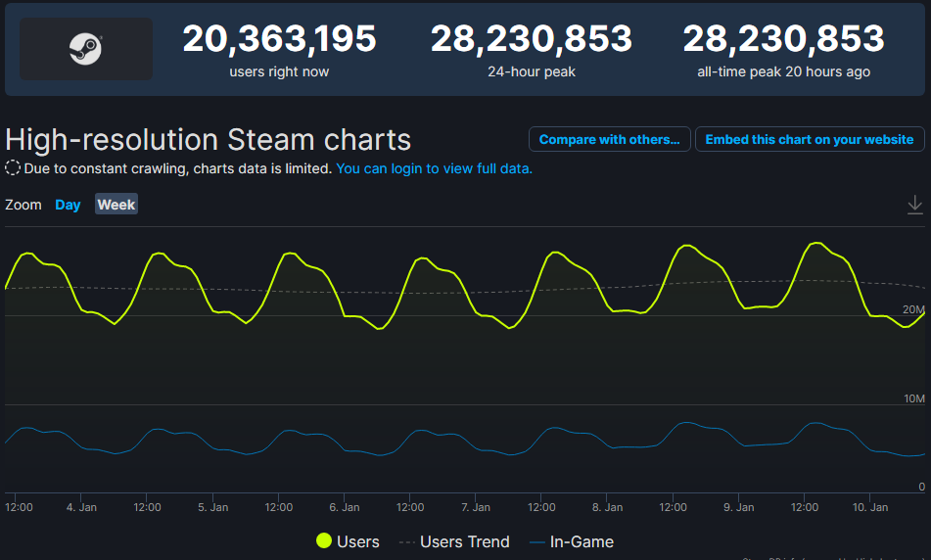Viewport: 931px width, 560px height.
Task: Click the all-time peak 28,230,853 number
Action: [784, 38]
